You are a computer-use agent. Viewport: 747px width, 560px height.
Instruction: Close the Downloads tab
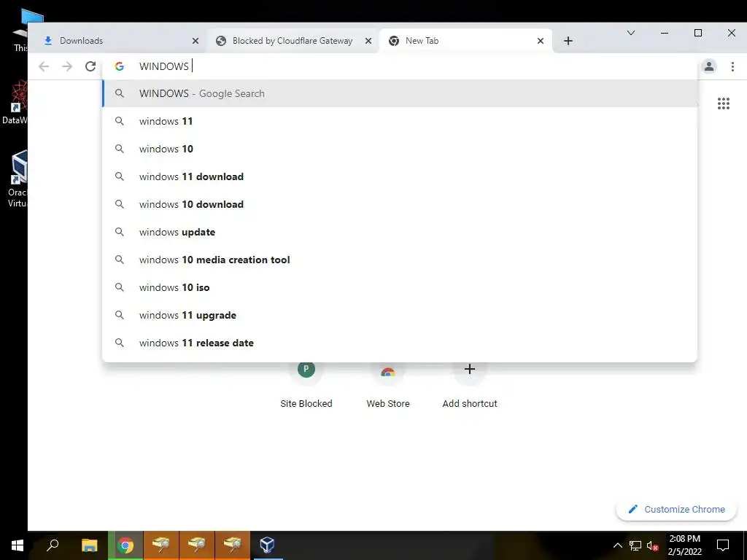(x=196, y=41)
